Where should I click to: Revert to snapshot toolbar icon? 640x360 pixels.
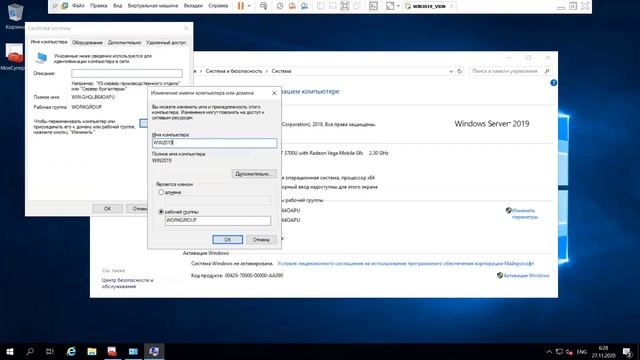pos(292,6)
